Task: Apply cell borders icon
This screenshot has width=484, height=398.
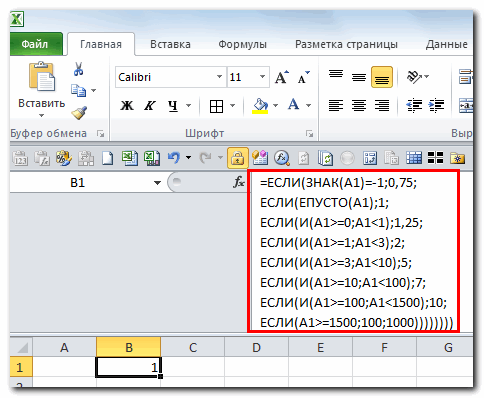Action: (x=216, y=106)
